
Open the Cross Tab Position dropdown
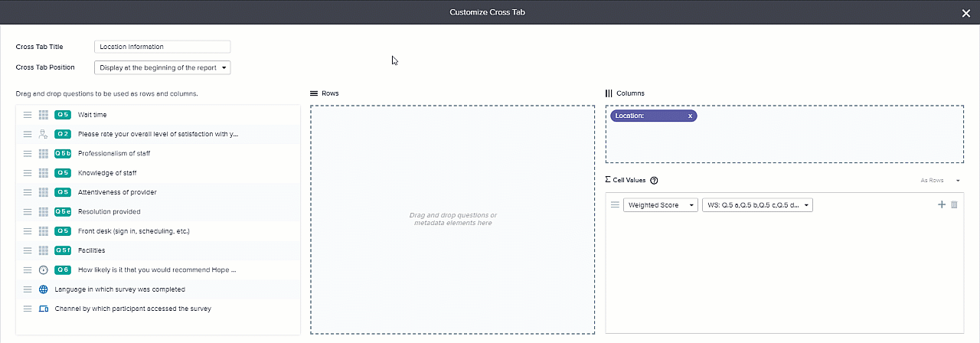pos(162,67)
